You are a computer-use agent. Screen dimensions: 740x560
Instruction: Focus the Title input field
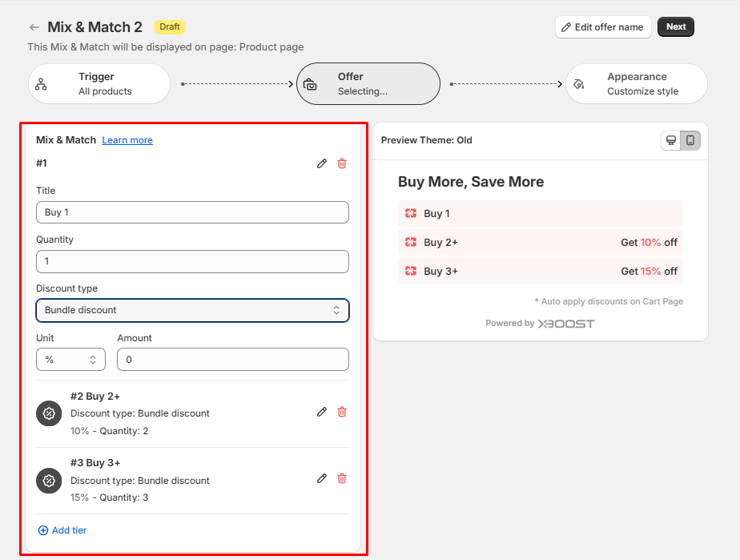192,212
